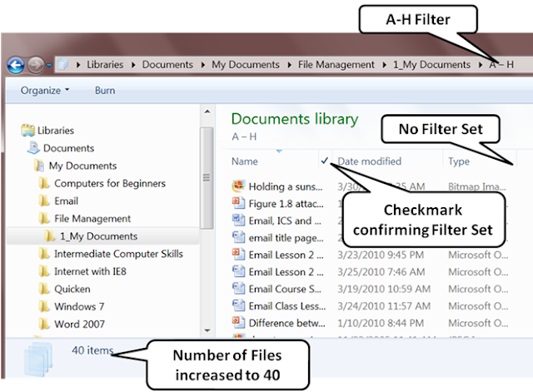Viewport: 533px width, 392px height.
Task: Click the Difference betw... file icon
Action: (239, 322)
